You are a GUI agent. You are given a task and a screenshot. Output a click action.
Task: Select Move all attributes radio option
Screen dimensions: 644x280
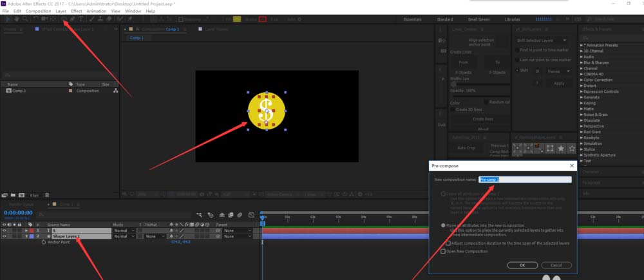coord(443,225)
